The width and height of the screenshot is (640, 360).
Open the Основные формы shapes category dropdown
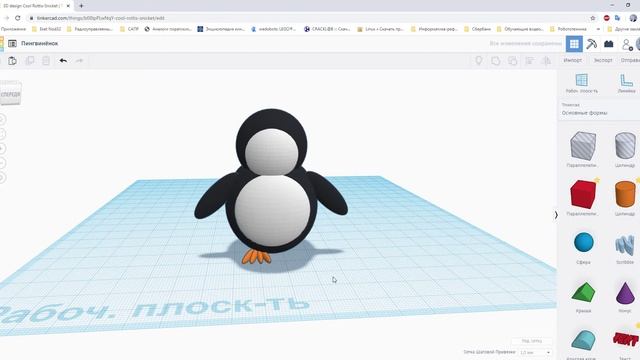[x=599, y=110]
